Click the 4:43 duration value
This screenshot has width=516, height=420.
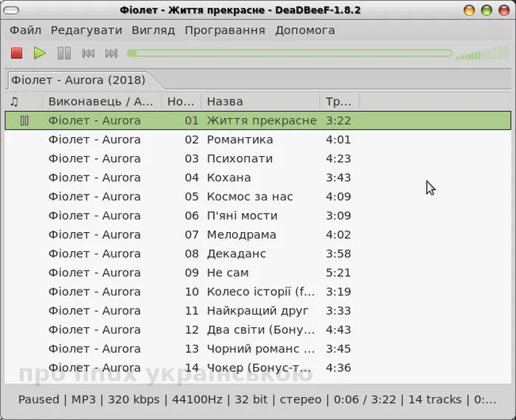point(338,330)
